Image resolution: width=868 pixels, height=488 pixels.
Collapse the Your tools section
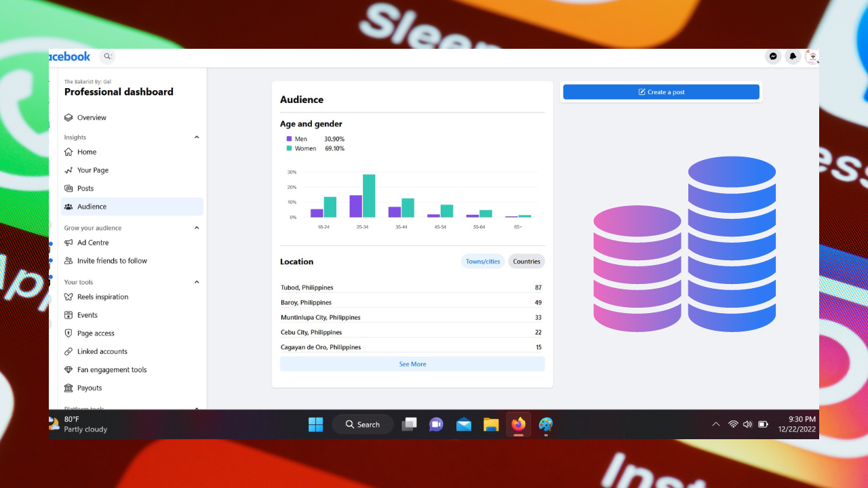pos(197,282)
